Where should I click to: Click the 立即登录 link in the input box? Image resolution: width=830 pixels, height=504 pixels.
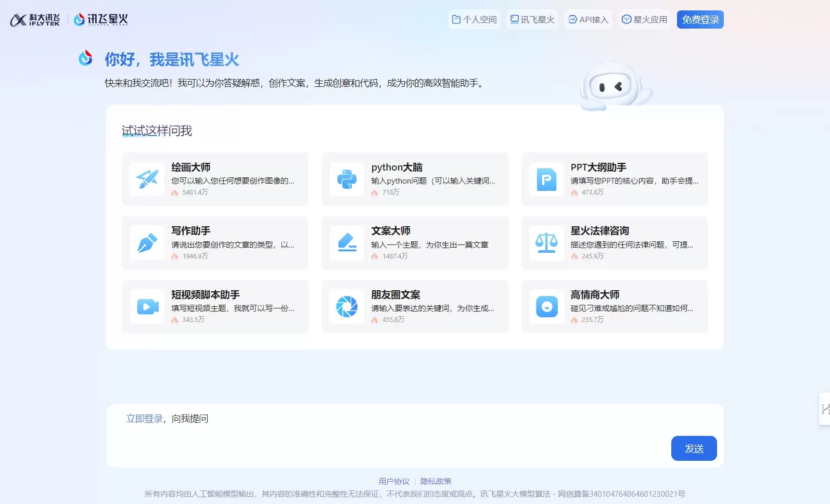(144, 419)
